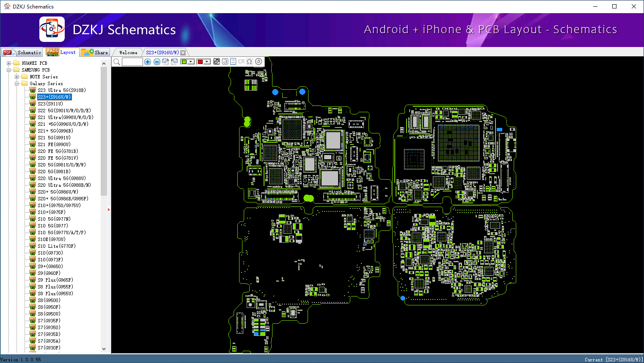Open S20 Ultra 5G(G988U) layout
Image resolution: width=644 pixels, height=363 pixels.
click(61, 178)
